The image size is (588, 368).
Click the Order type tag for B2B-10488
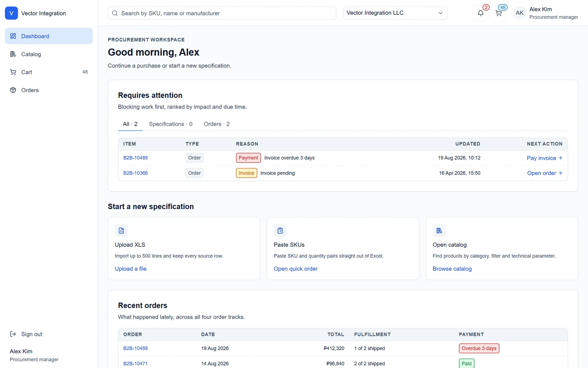pos(194,158)
